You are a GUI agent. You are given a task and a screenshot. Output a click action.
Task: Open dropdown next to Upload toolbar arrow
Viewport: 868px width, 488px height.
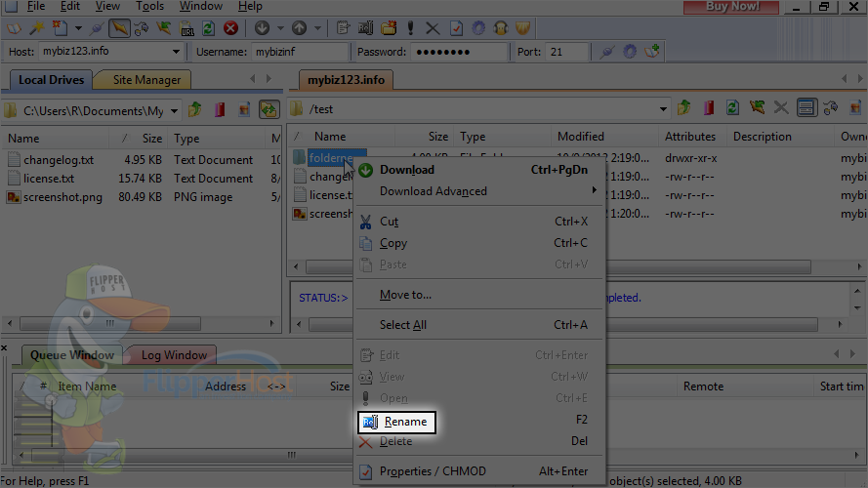coord(317,27)
